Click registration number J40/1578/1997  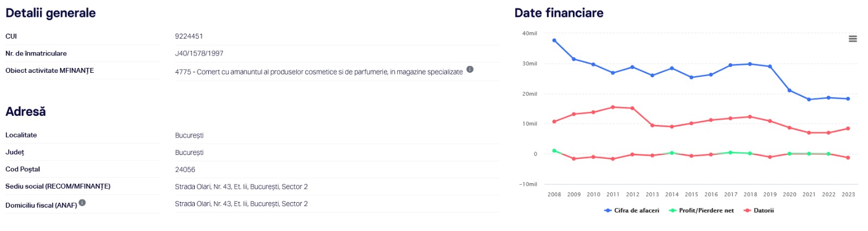tap(199, 53)
